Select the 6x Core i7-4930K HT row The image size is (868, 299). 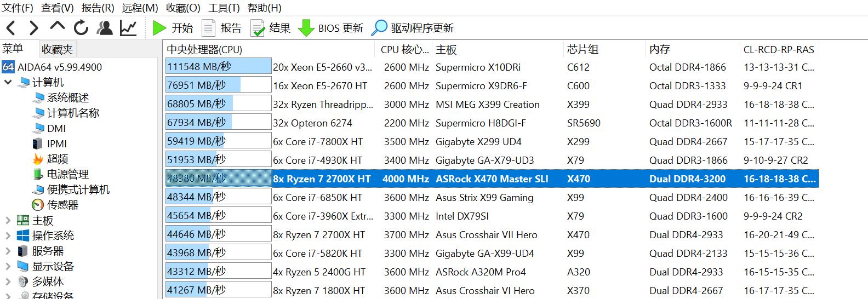(492, 160)
